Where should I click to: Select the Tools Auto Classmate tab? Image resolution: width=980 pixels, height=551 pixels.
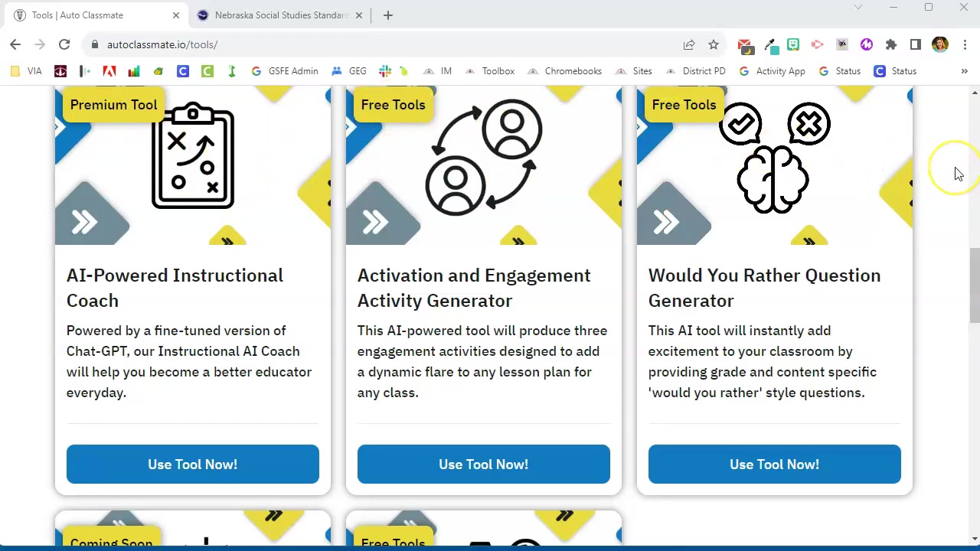tap(92, 15)
